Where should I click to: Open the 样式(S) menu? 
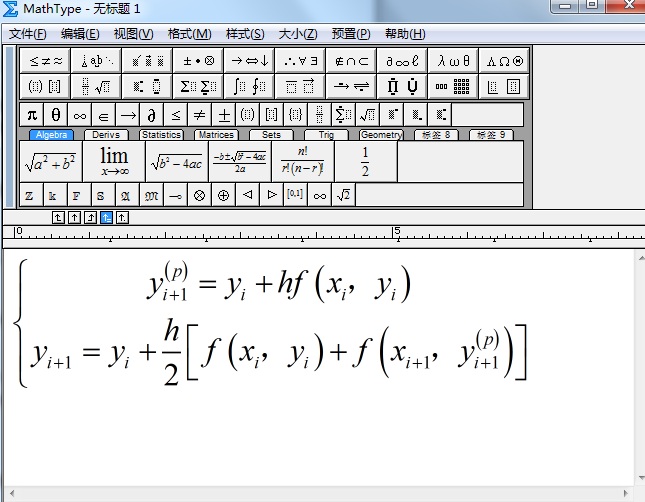click(245, 34)
